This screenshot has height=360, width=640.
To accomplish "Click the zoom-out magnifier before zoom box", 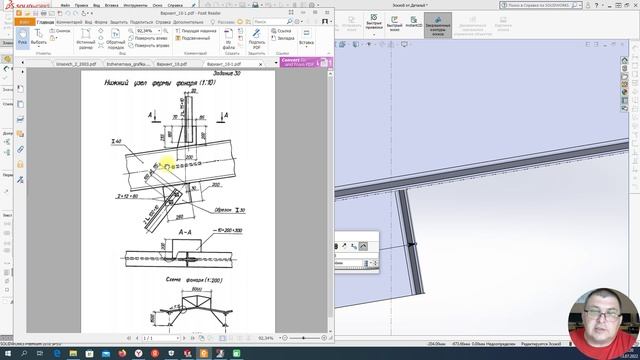I will coord(131,31).
